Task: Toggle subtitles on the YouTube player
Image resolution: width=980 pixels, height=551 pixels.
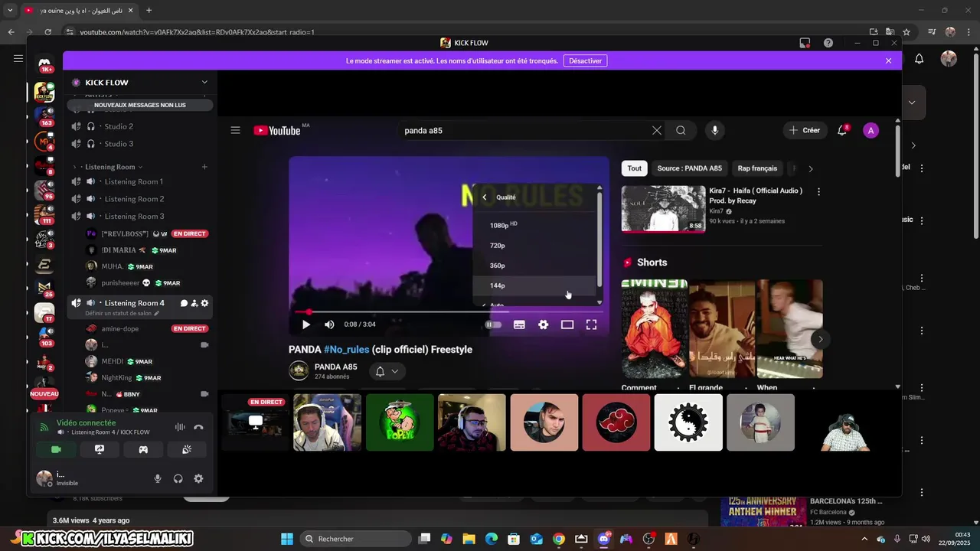Action: 519,324
